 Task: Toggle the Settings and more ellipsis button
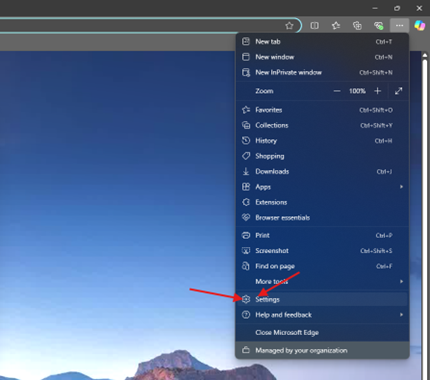399,25
